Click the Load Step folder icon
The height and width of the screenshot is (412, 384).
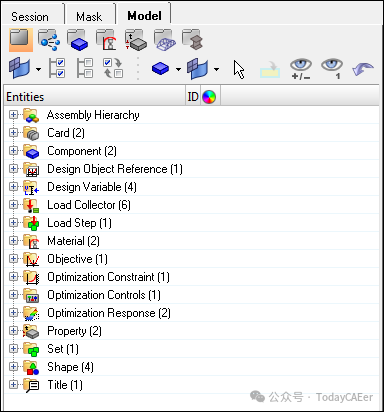point(31,223)
